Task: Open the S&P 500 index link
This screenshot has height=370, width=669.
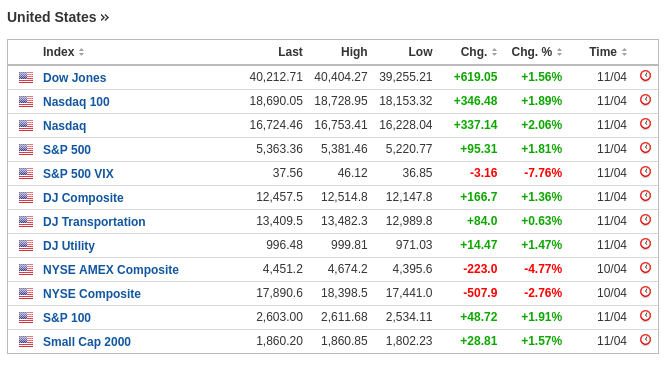Action: (x=67, y=149)
